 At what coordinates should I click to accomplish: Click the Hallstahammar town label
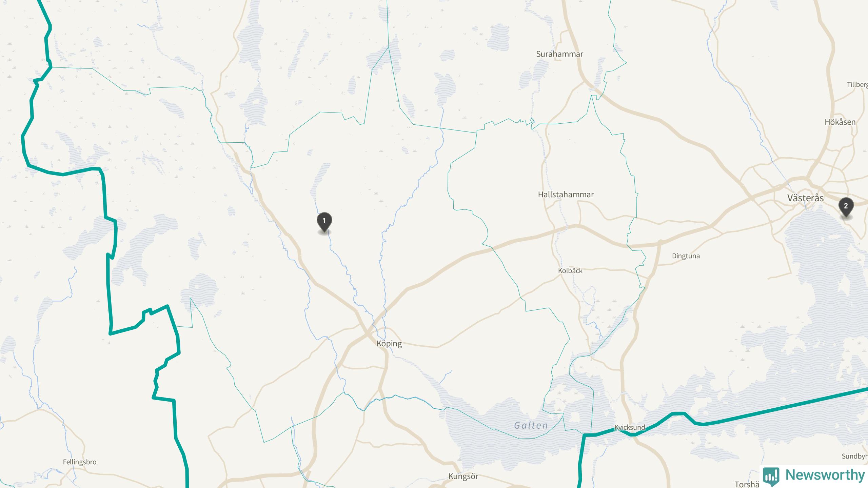click(x=566, y=195)
